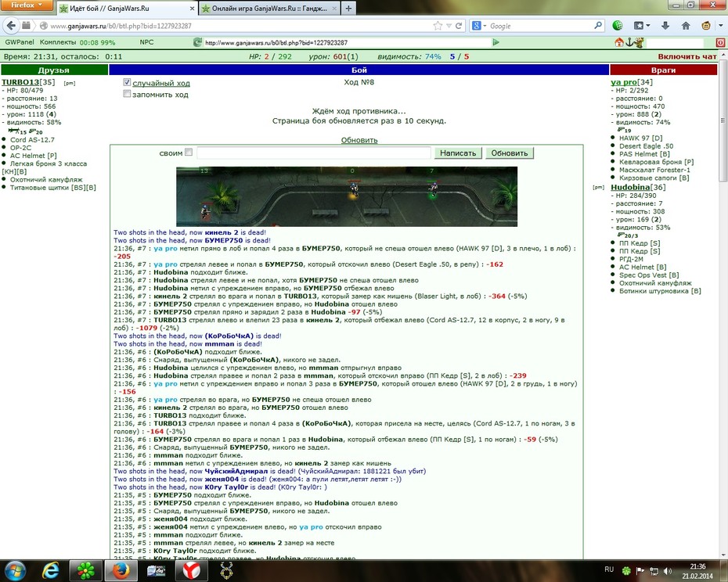Expand the bookmarks menu dropdown arrow
728x582 pixels.
[647, 26]
